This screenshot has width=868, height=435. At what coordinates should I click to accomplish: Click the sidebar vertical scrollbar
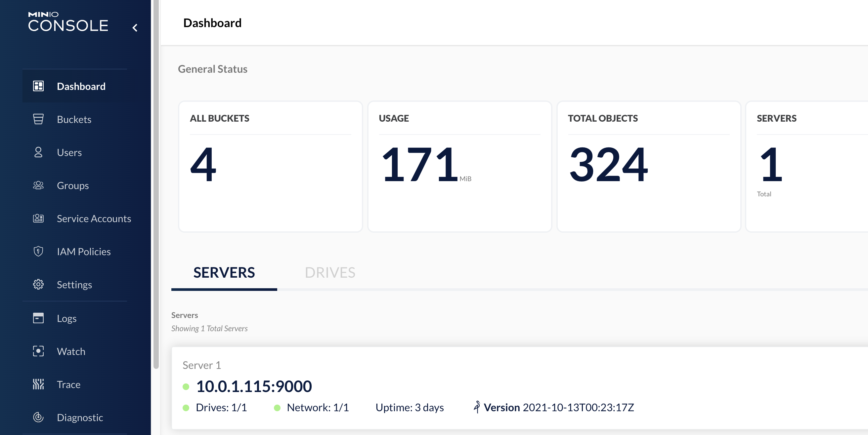tap(156, 184)
